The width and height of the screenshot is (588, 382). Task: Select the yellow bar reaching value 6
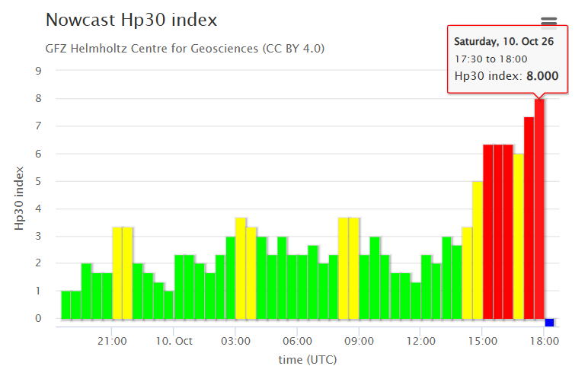pos(519,237)
